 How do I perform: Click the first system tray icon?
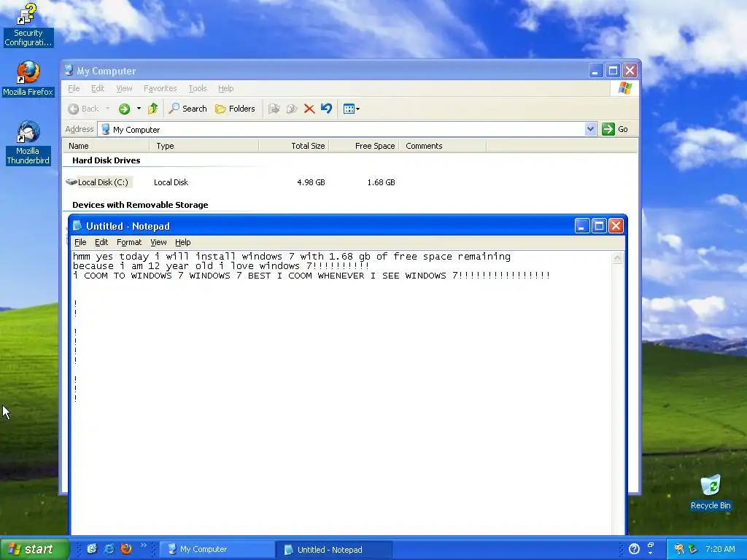point(679,549)
